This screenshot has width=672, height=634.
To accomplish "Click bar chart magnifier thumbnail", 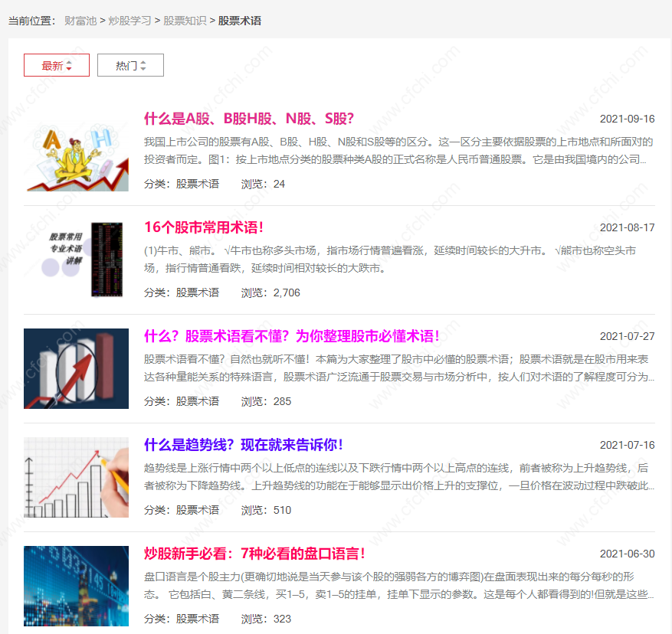I will [x=77, y=369].
